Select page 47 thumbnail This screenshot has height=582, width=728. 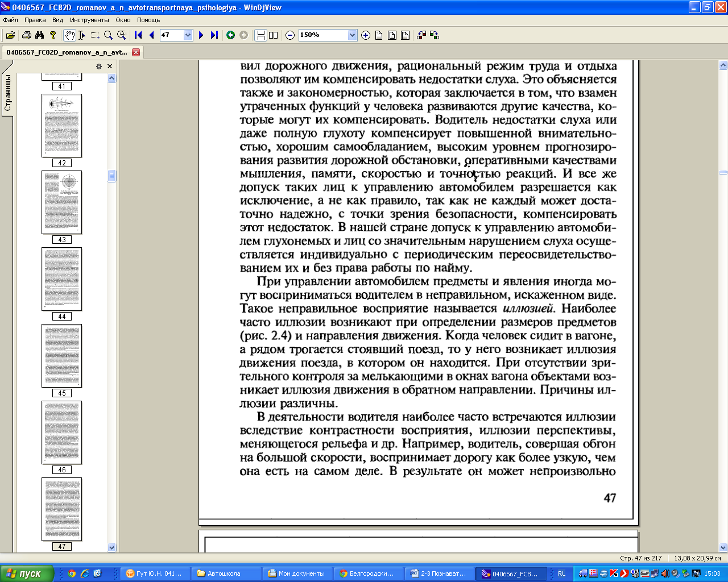(61, 509)
